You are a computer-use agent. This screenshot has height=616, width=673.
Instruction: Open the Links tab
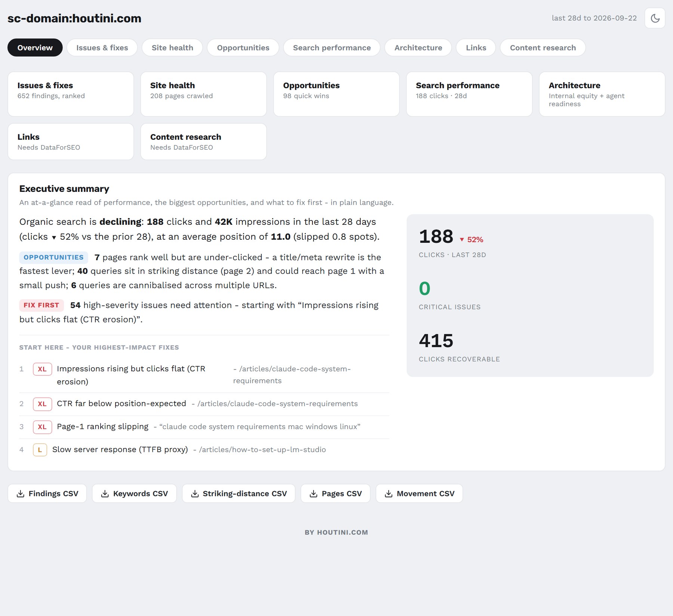point(476,47)
